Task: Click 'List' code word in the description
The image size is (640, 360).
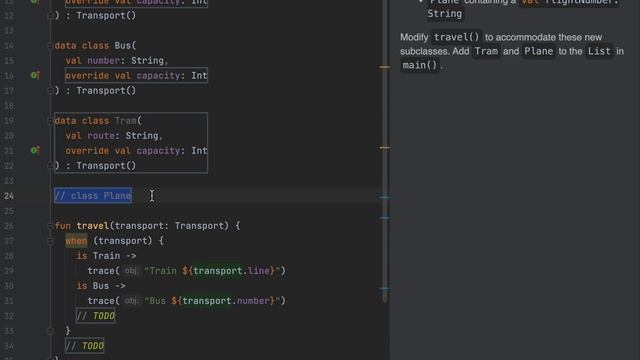Action: 599,51
